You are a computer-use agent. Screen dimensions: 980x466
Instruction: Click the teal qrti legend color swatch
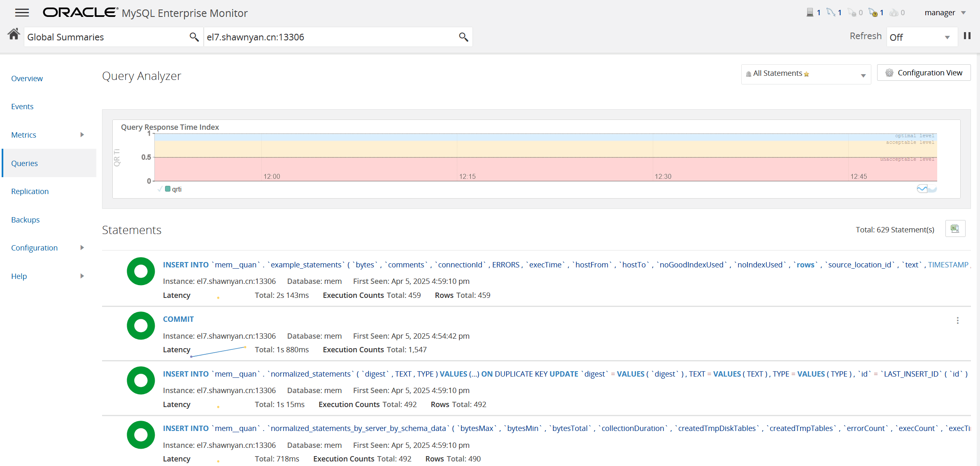tap(168, 189)
